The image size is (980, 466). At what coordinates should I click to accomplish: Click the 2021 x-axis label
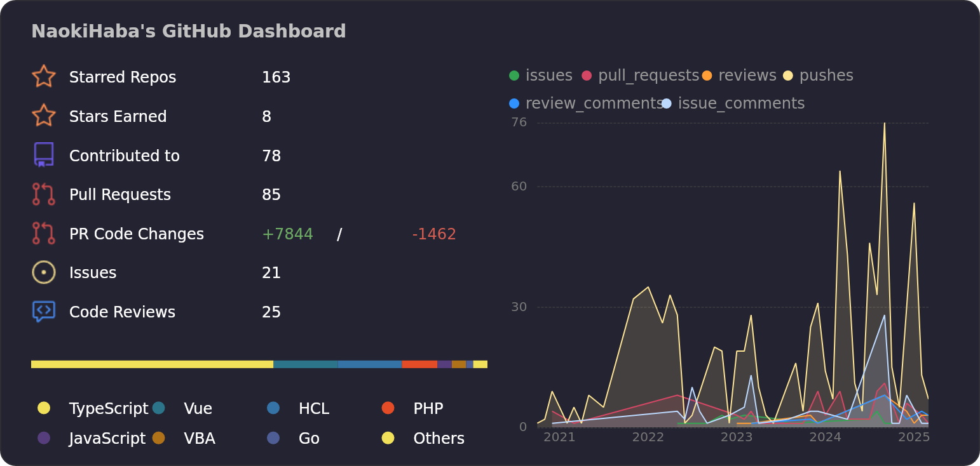(x=559, y=437)
